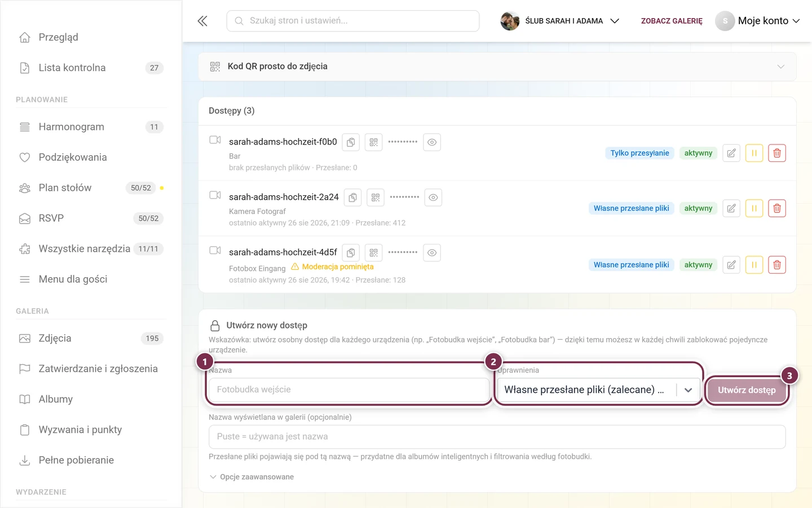812x508 pixels.
Task: Edit the Kamera Fotograf access
Action: point(731,208)
